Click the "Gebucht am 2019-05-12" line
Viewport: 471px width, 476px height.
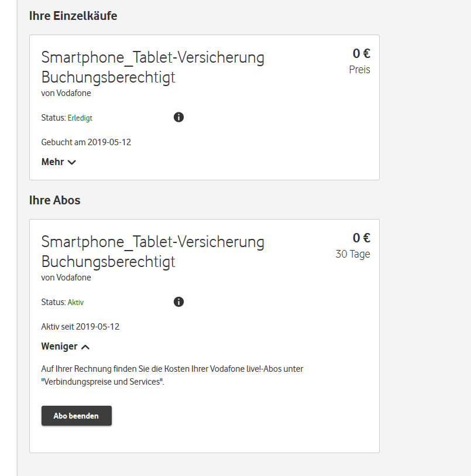pyautogui.click(x=86, y=142)
